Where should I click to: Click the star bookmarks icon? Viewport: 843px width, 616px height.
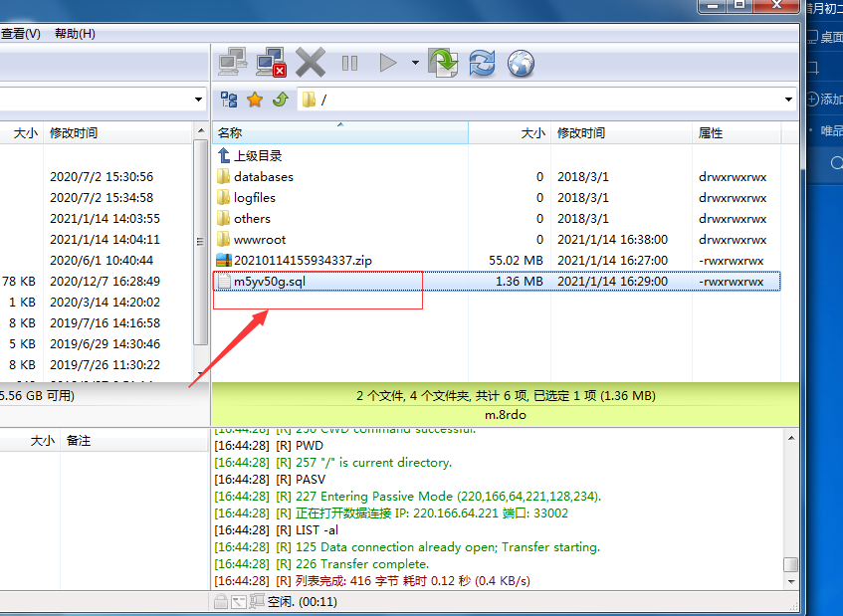click(255, 100)
